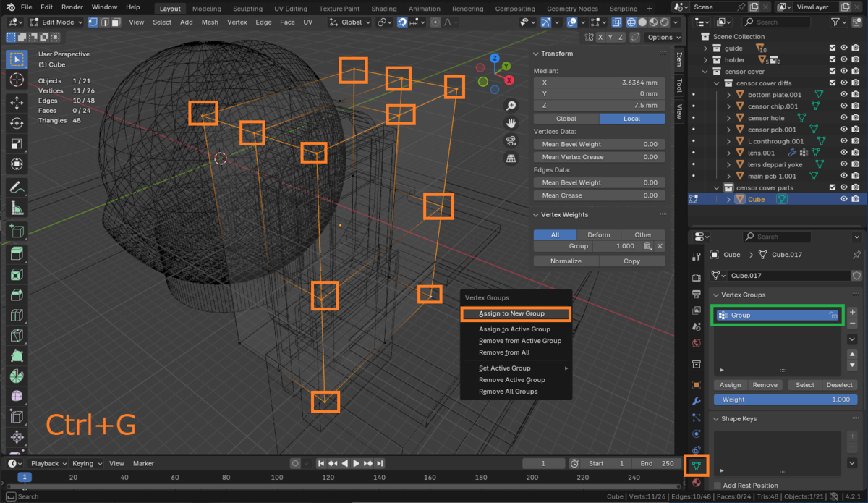868x503 pixels.
Task: Open the Modifiers wrench properties tab
Action: click(x=696, y=401)
